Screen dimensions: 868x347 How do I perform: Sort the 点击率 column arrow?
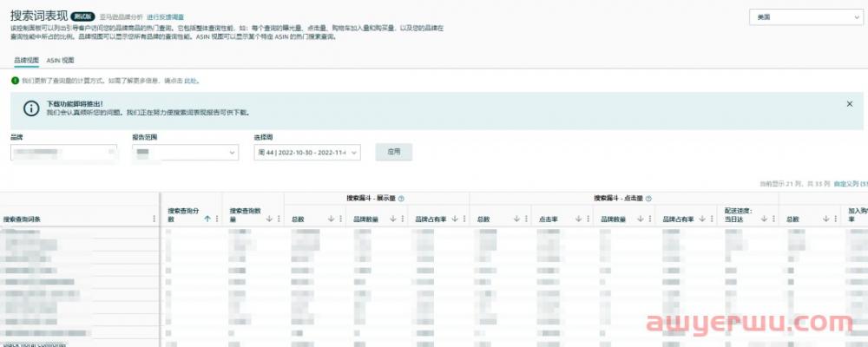pos(579,219)
